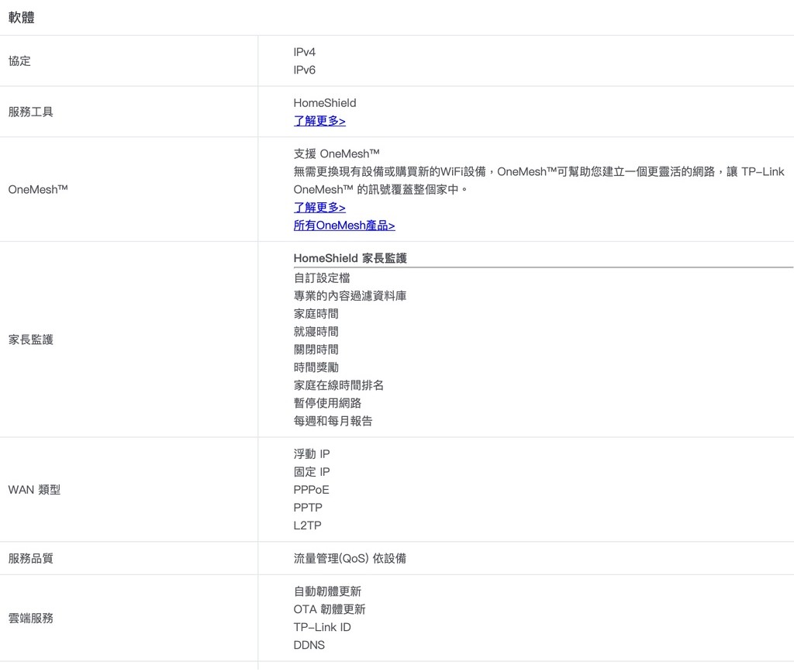
Task: Open 了解更多 link under HomeShield 服務工具
Action: click(319, 121)
